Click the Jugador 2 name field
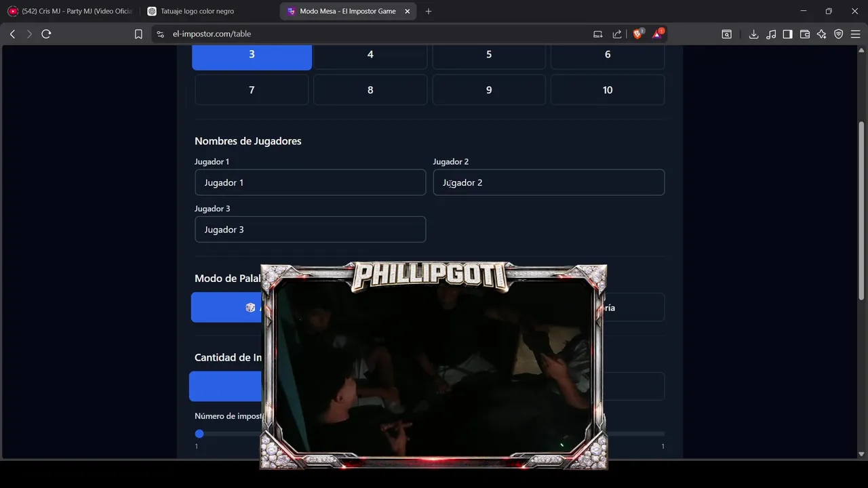The width and height of the screenshot is (868, 488). point(549,182)
